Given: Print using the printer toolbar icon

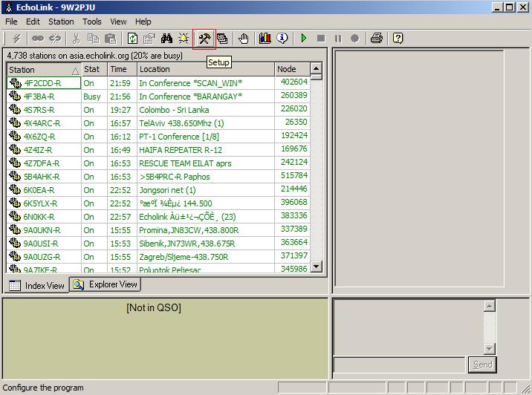Looking at the screenshot, I should (377, 39).
